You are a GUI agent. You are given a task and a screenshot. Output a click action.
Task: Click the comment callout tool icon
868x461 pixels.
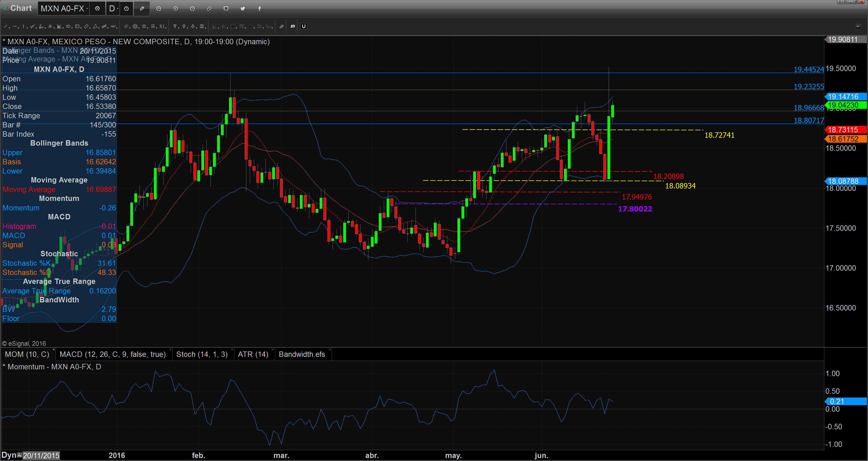(x=293, y=26)
